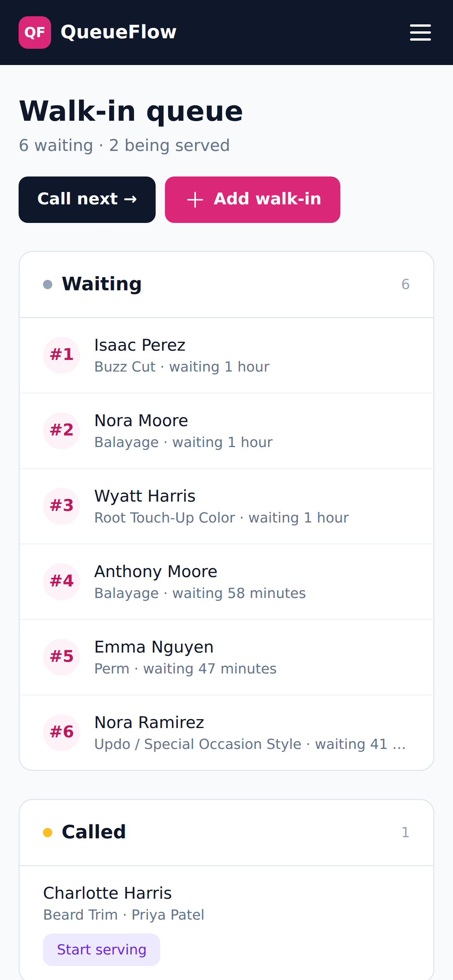The height and width of the screenshot is (980, 453).
Task: Click the Call next button
Action: pyautogui.click(x=87, y=200)
